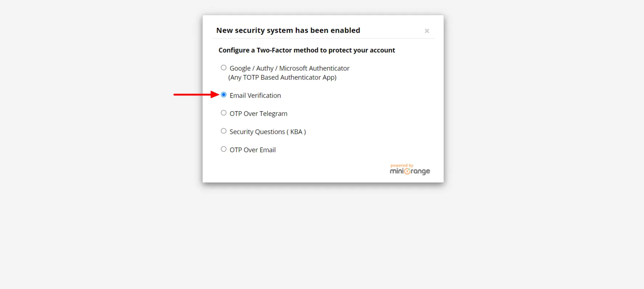Viewport: 644px width, 289px height.
Task: Click the miniOrange logo
Action: [x=409, y=170]
